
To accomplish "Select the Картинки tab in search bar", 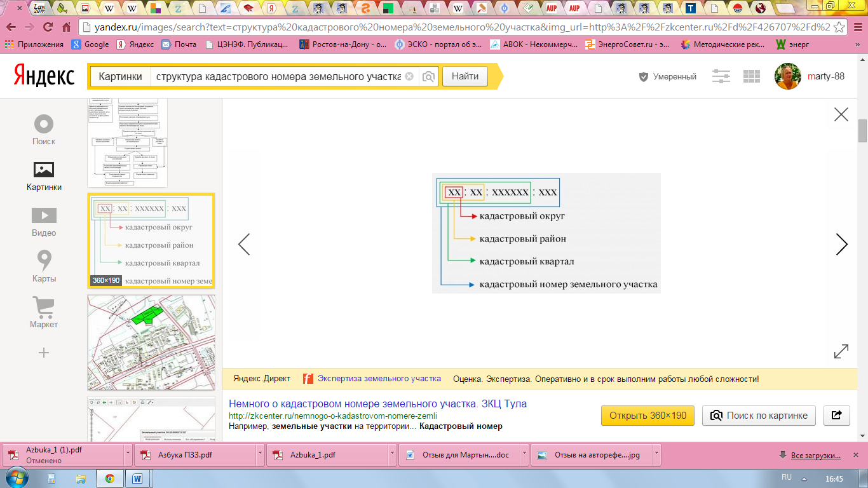I will [x=120, y=76].
